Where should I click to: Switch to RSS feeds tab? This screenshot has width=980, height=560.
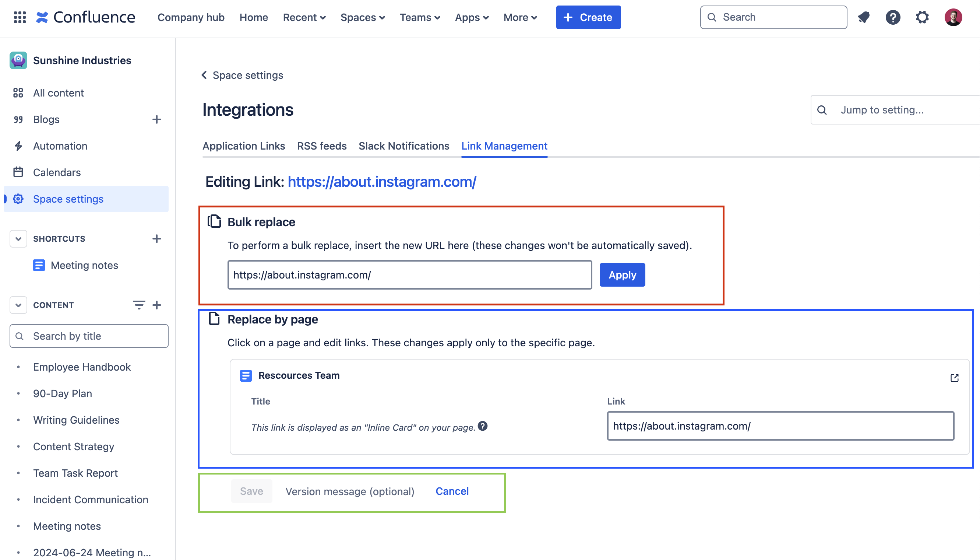pos(322,146)
